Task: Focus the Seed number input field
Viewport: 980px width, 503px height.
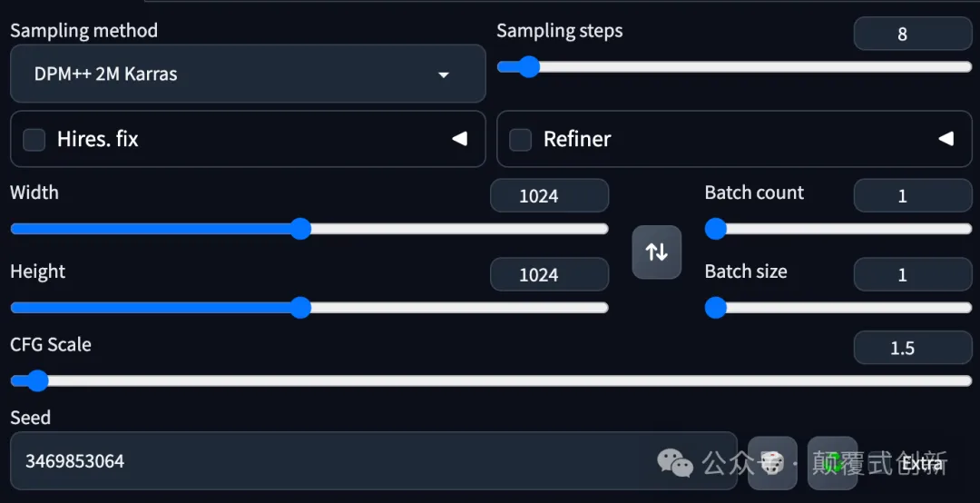Action: pyautogui.click(x=374, y=461)
